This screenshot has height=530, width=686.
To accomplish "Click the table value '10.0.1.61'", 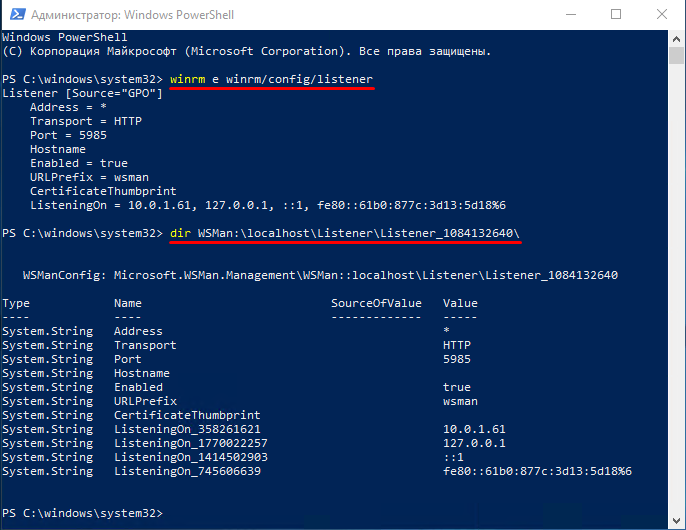I will pyautogui.click(x=474, y=429).
